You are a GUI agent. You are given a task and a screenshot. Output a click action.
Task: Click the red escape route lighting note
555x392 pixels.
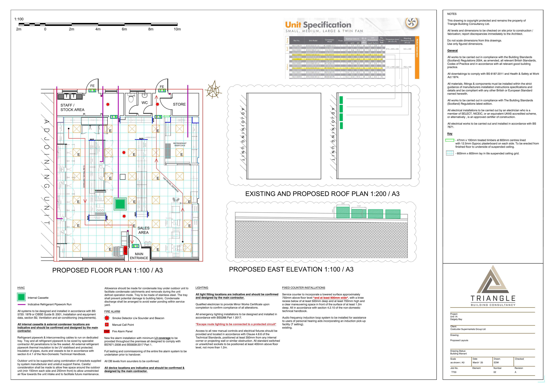coord(236,324)
